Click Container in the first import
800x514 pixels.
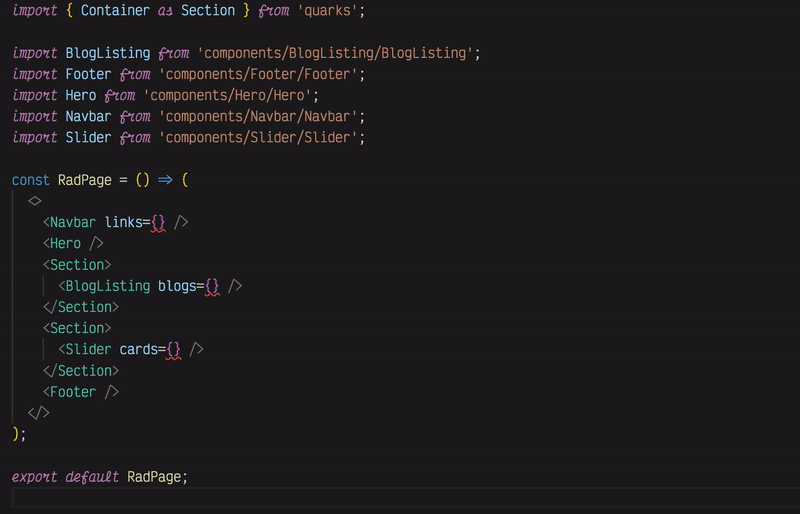pos(115,10)
